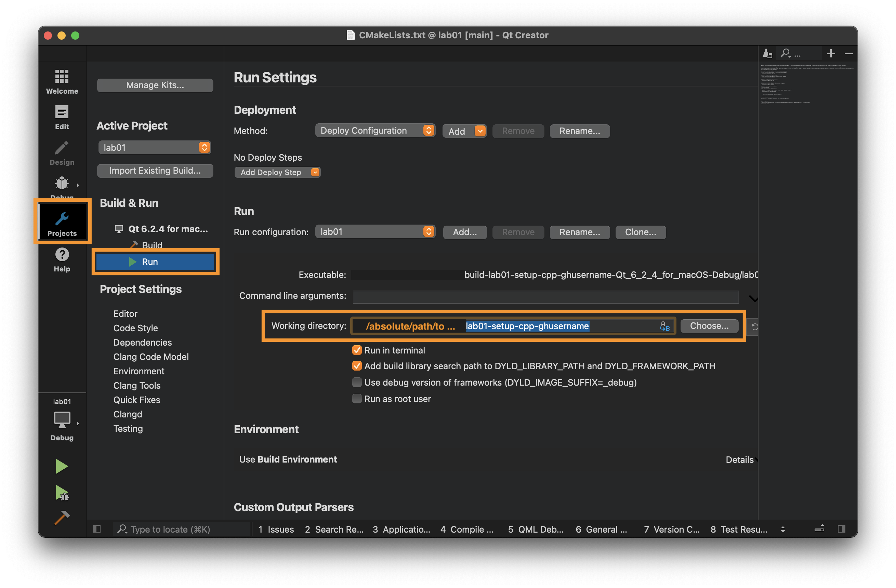The image size is (896, 588).
Task: Open Clang Tools project settings
Action: coord(137,386)
